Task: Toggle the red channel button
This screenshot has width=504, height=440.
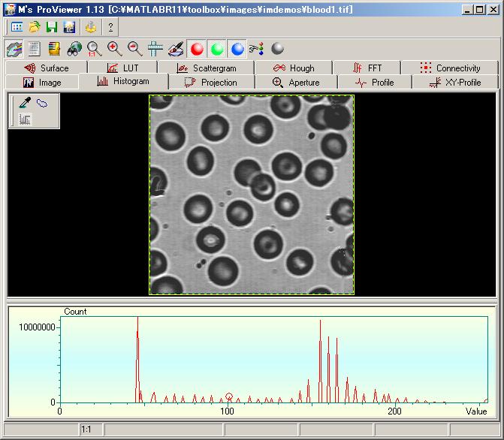Action: point(197,50)
